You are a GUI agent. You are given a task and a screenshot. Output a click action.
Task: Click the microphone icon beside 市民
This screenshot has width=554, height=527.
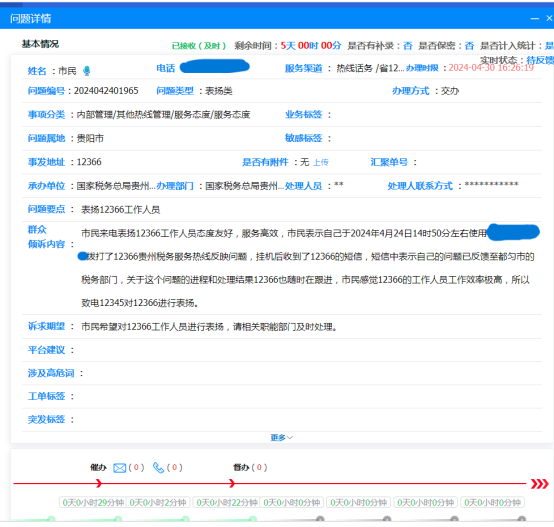87,71
